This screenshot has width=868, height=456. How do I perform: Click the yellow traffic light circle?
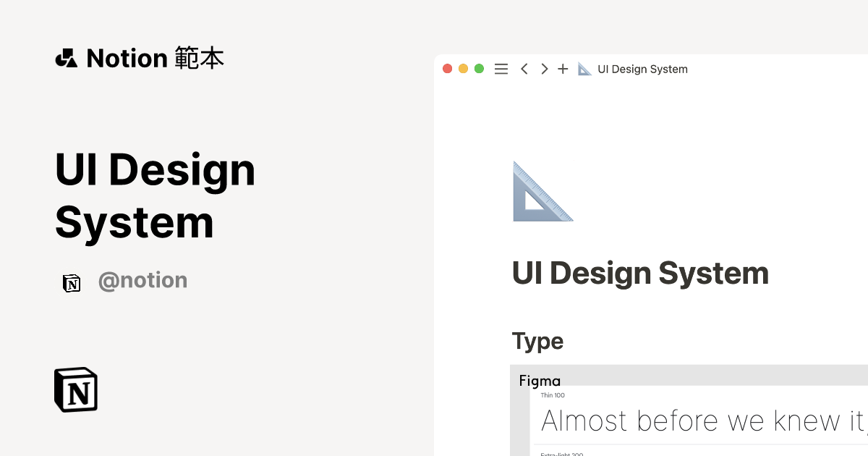[x=463, y=68]
